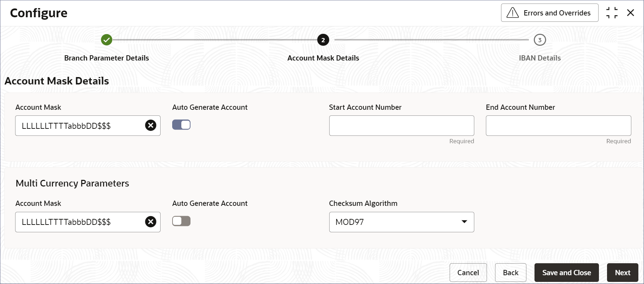Click the step 2 circle indicator

(x=323, y=40)
